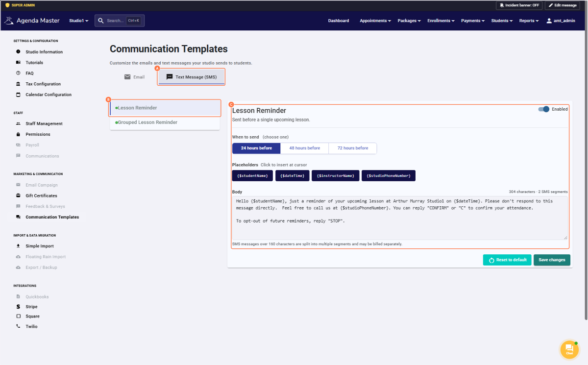Screen dimensions: 588x365
Task: Insert the {$studentName} placeholder
Action: [x=252, y=175]
